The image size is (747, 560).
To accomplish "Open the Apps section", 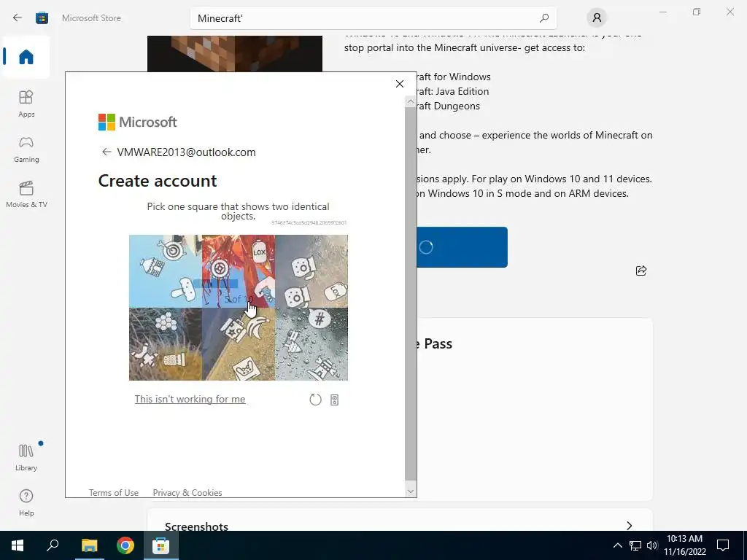I will point(26,104).
